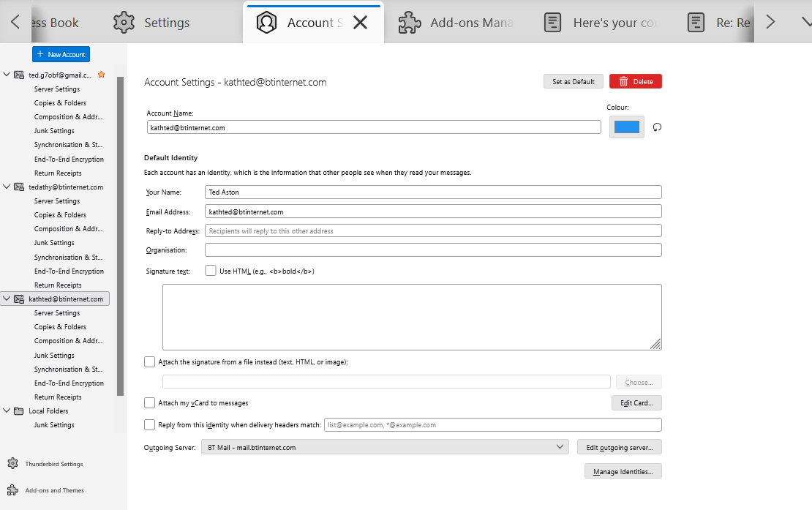Click the Manage Identities button
The image size is (812, 510).
pyautogui.click(x=623, y=472)
